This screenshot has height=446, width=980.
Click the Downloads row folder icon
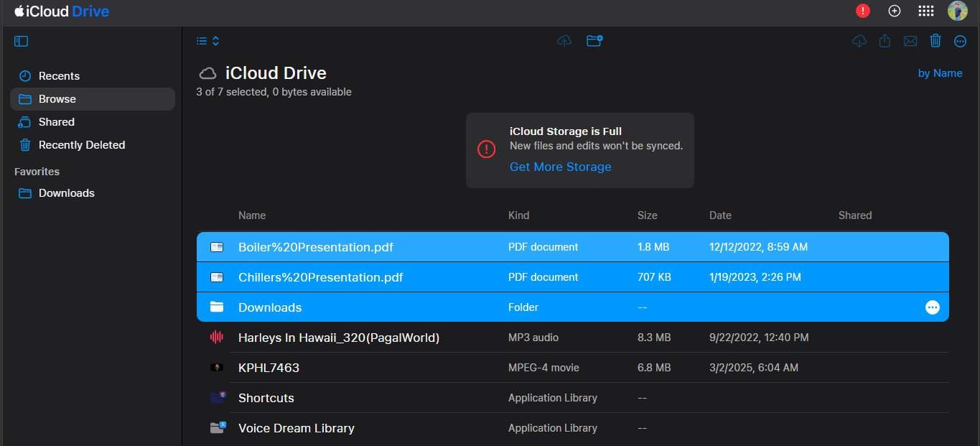click(217, 307)
